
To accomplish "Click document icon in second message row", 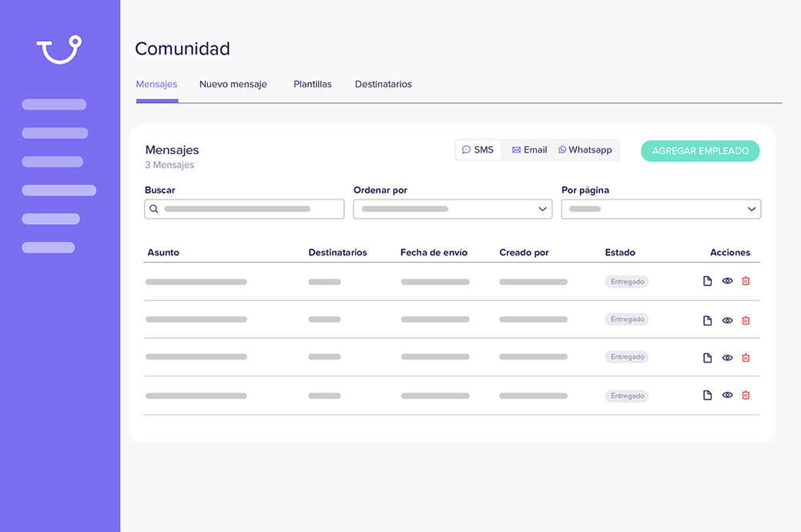I will 707,320.
